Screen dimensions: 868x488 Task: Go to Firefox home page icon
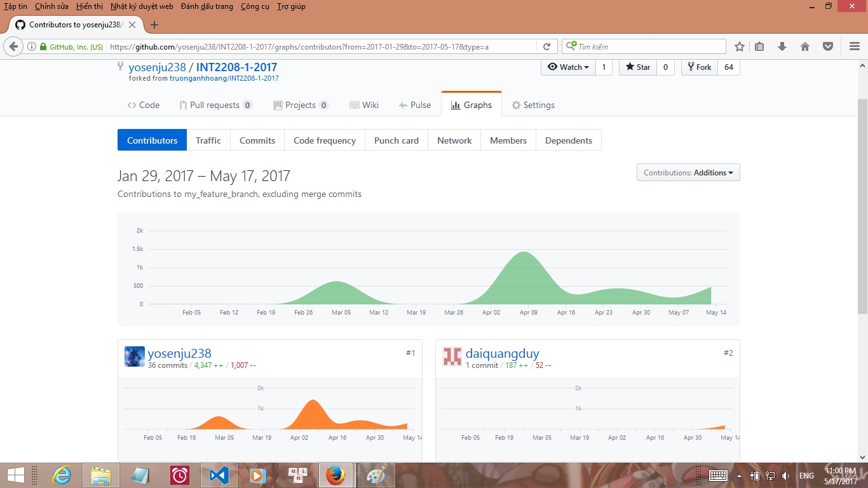click(x=805, y=46)
